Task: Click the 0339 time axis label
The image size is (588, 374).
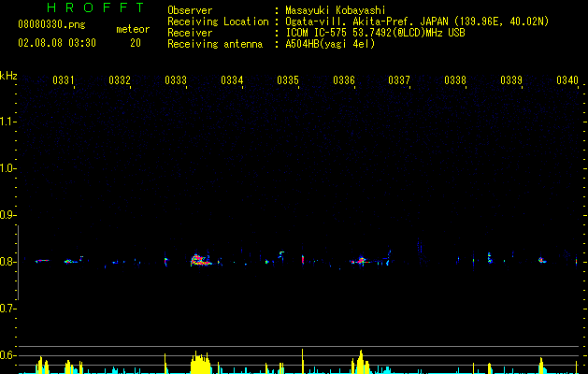Action: point(511,79)
